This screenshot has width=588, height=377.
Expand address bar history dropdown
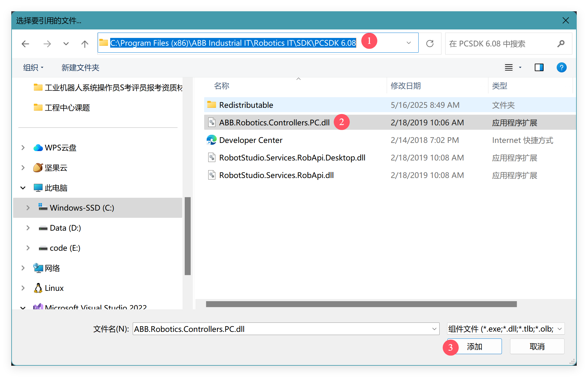pyautogui.click(x=409, y=43)
